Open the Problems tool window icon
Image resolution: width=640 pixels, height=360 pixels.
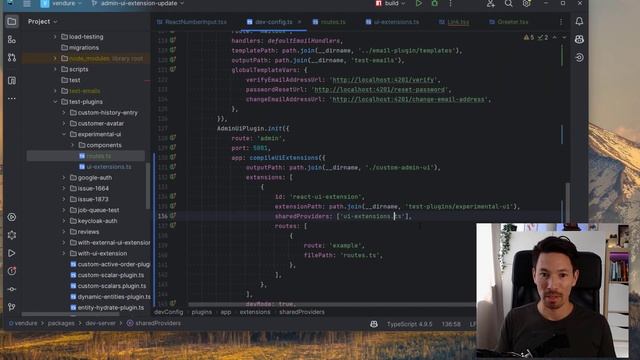pos(12,271)
